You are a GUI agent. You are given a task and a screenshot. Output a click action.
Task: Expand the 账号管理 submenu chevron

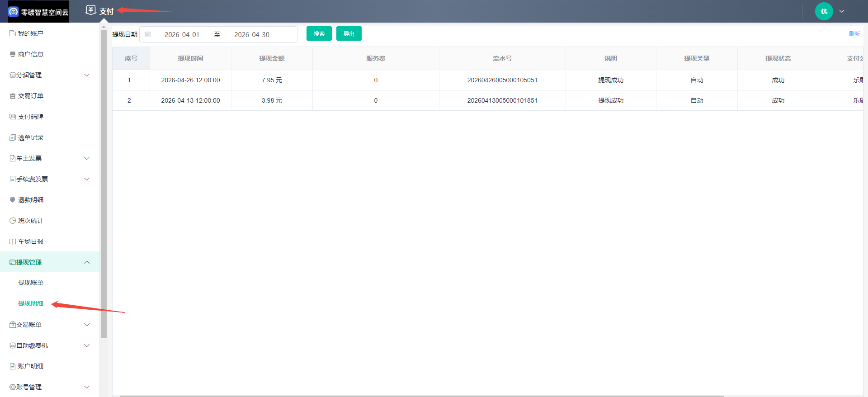[x=87, y=387]
